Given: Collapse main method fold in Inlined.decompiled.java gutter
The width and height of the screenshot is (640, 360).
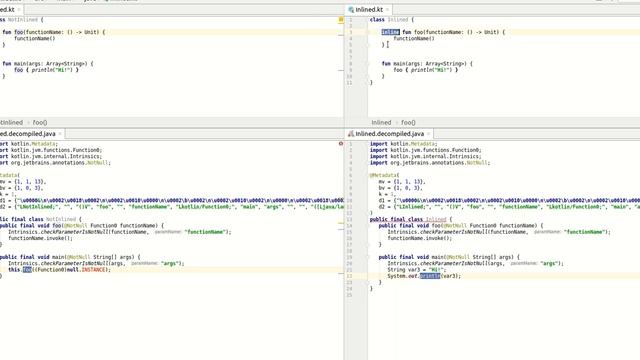Looking at the screenshot, I should pos(367,257).
